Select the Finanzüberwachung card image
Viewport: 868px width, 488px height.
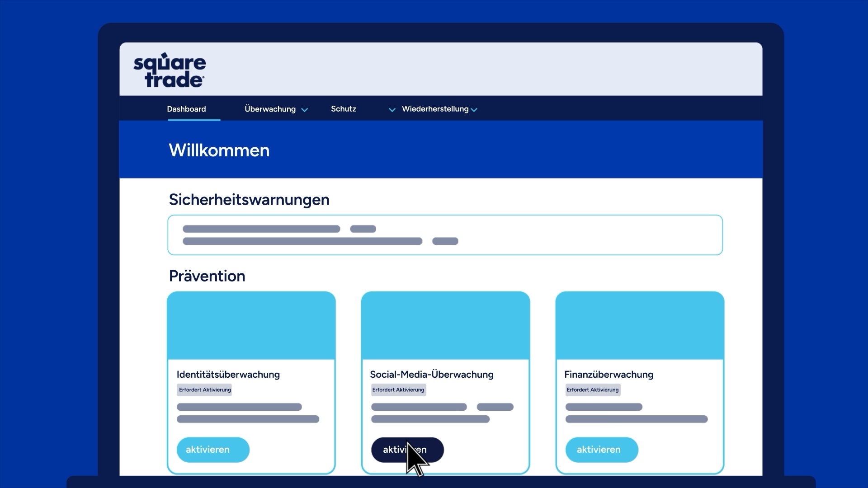640,326
